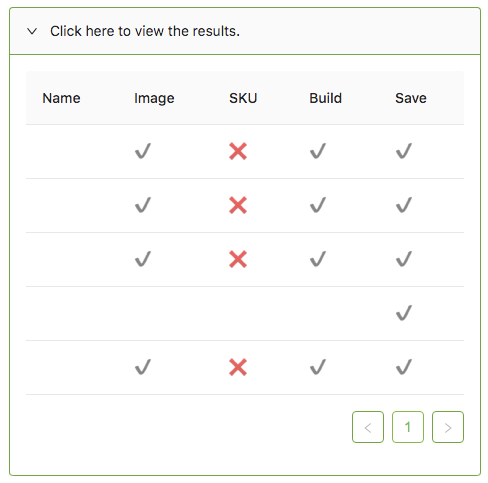Click the red SKU cross in the second row
Screen dimensions: 488x483
pyautogui.click(x=238, y=205)
